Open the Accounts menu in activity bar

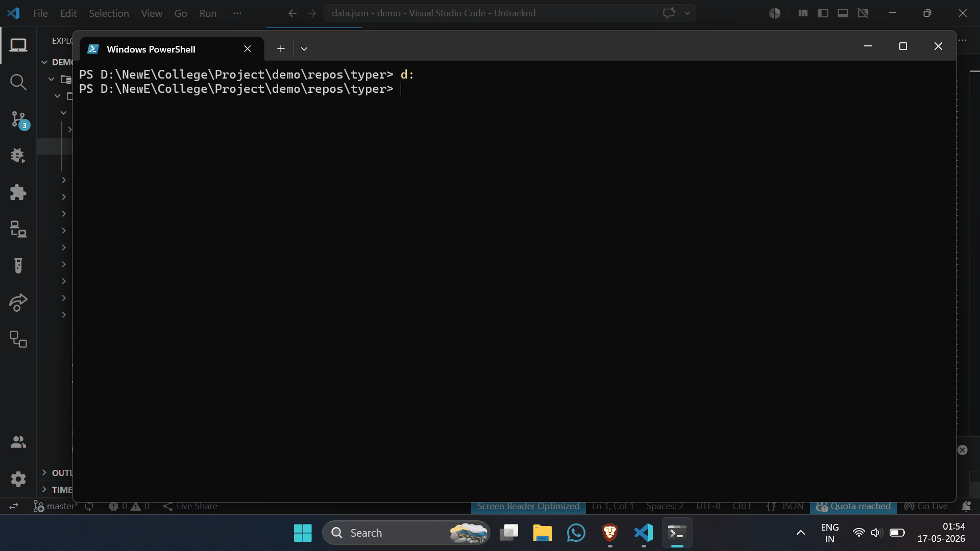[x=18, y=442]
